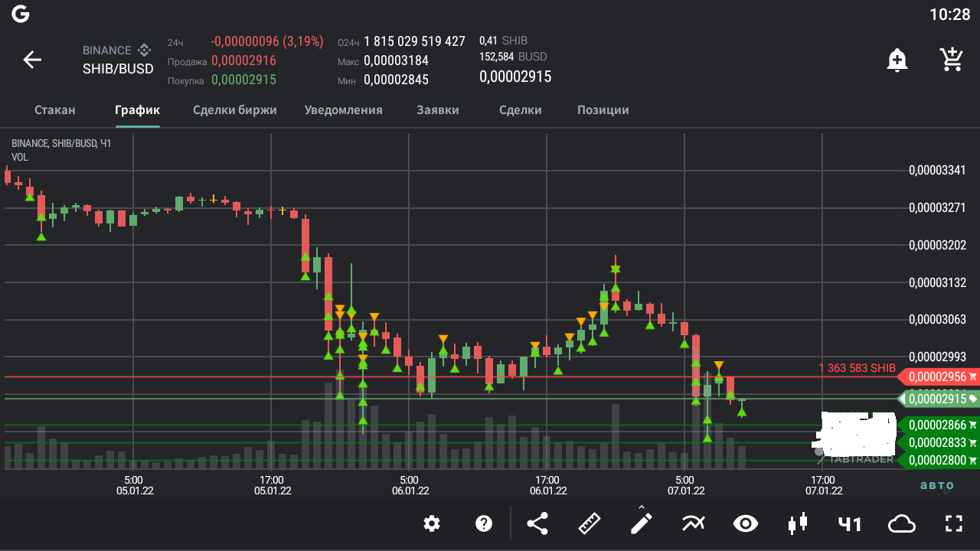This screenshot has width=980, height=551.
Task: Enter fullscreen chart mode
Action: tap(953, 523)
